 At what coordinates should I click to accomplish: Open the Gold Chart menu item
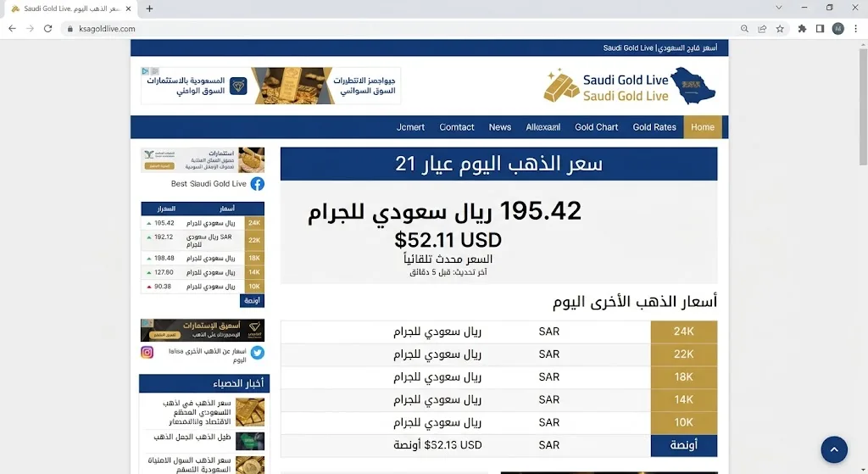pyautogui.click(x=596, y=127)
